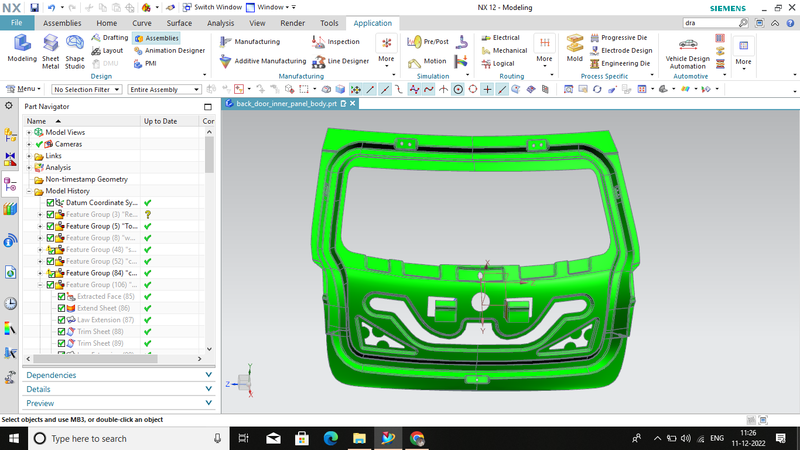Open the Inspection application
Viewport: 800px width, 450px height.
[x=336, y=42]
